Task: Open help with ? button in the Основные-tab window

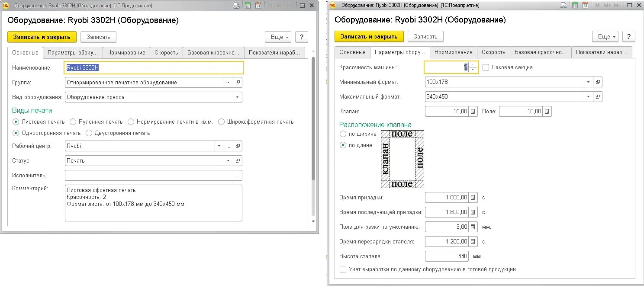Action: (302, 37)
